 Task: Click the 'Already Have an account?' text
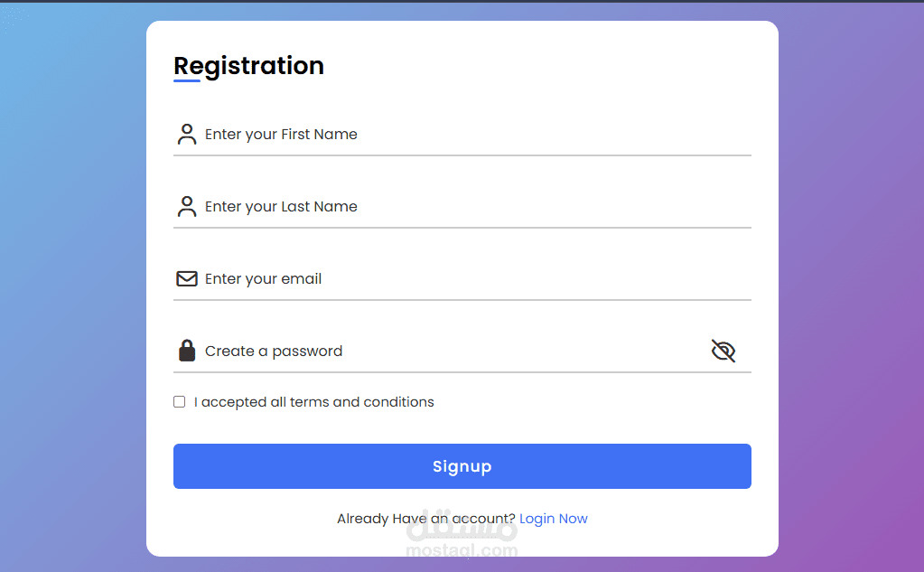[425, 519]
